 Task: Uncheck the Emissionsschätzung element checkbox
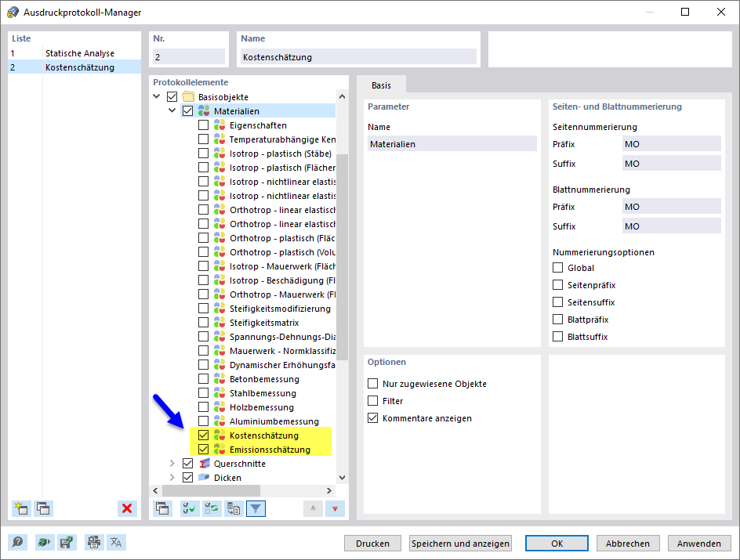point(203,450)
